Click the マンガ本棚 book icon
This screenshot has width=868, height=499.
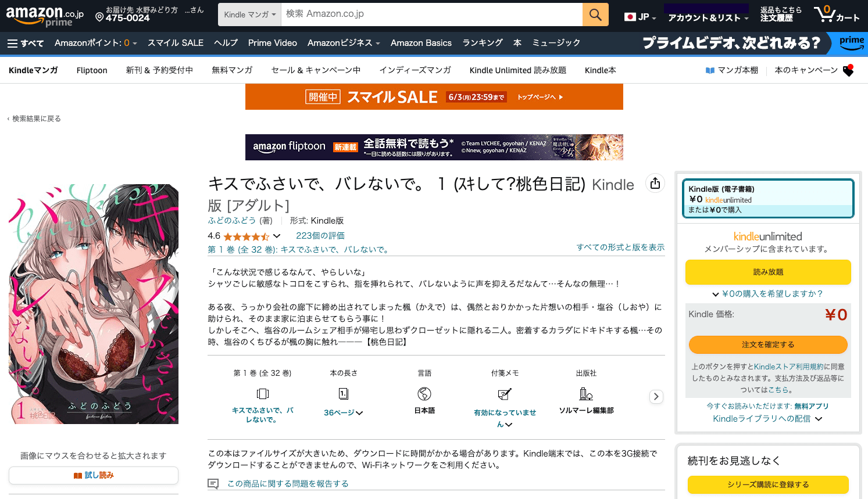click(x=710, y=70)
